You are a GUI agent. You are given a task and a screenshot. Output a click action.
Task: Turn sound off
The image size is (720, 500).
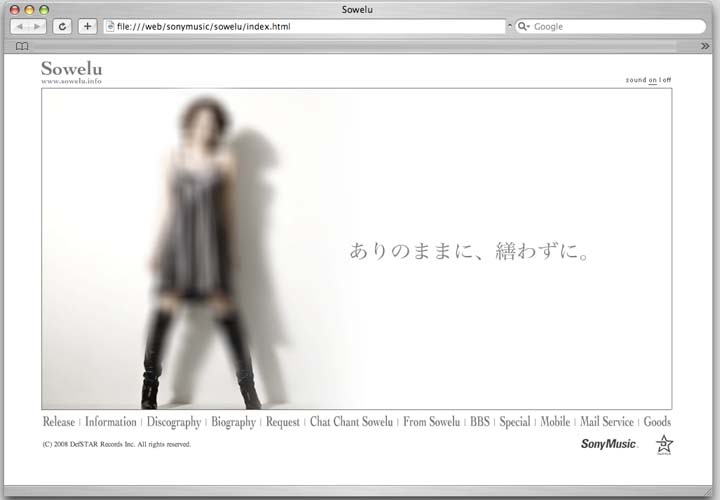click(x=667, y=80)
